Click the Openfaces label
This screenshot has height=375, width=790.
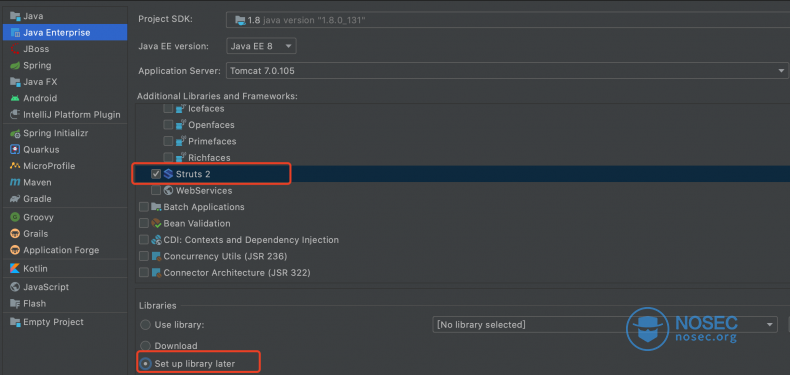[211, 125]
